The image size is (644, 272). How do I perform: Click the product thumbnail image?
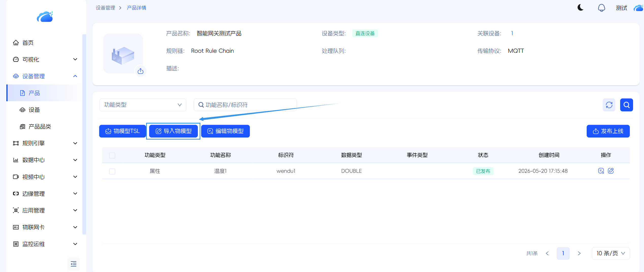click(x=123, y=54)
